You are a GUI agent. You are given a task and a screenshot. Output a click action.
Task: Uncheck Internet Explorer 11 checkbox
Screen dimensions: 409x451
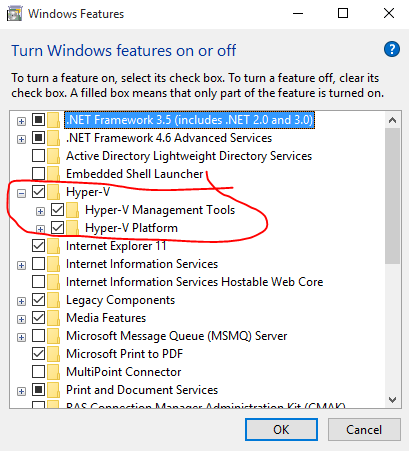coord(38,246)
